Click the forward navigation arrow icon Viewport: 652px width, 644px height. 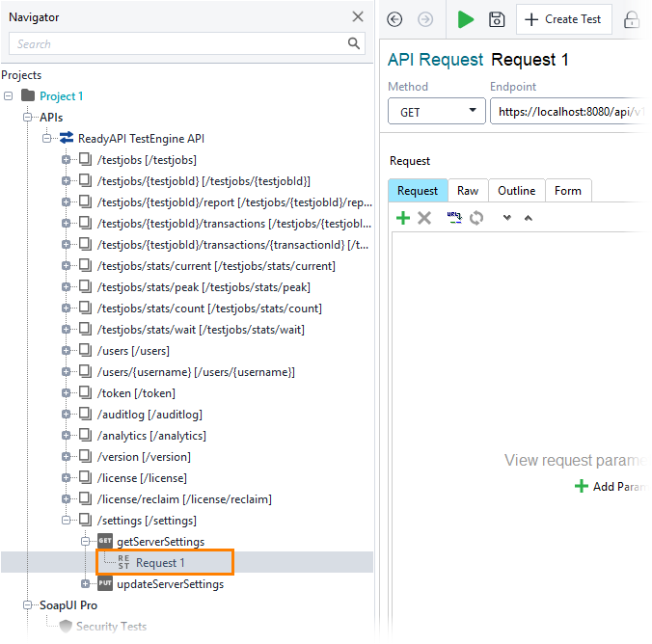pyautogui.click(x=425, y=19)
